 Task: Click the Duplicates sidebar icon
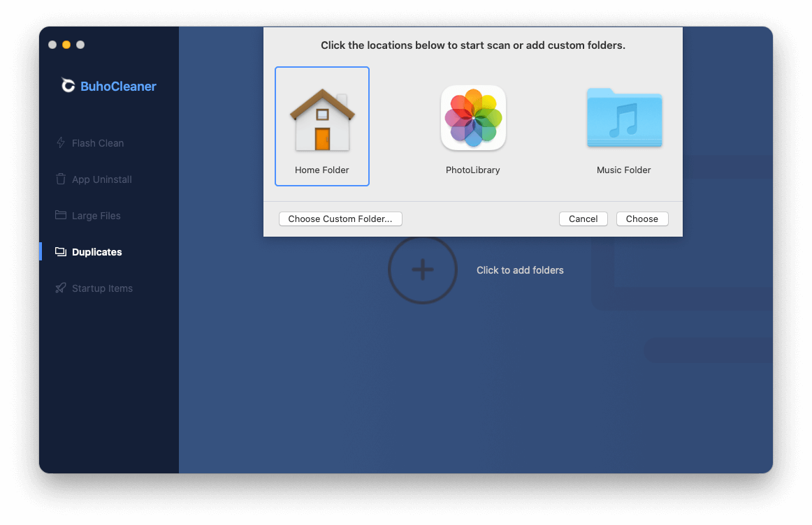(x=61, y=252)
